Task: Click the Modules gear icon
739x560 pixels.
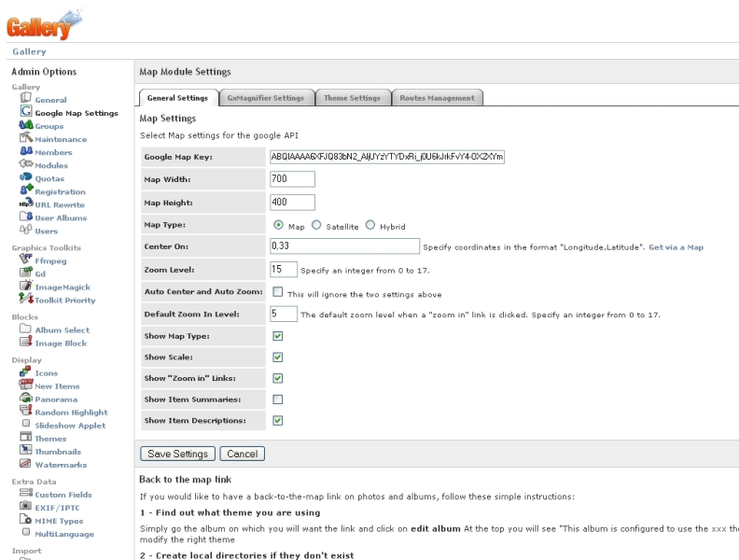Action: point(26,164)
